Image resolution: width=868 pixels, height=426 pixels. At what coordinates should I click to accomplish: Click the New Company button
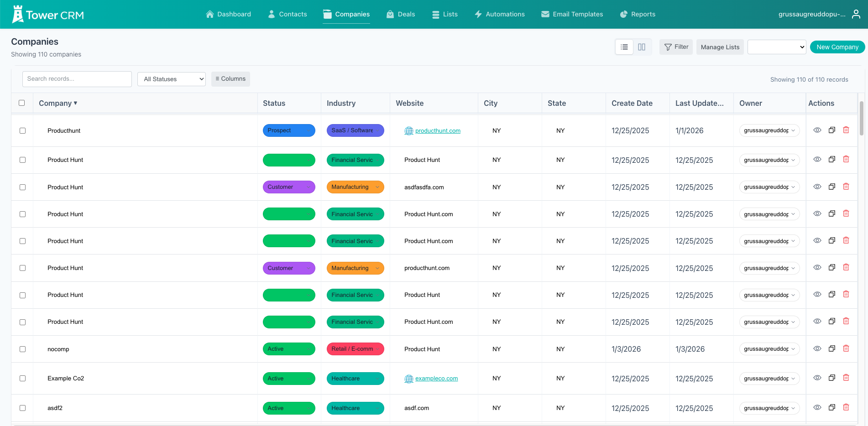(x=837, y=47)
